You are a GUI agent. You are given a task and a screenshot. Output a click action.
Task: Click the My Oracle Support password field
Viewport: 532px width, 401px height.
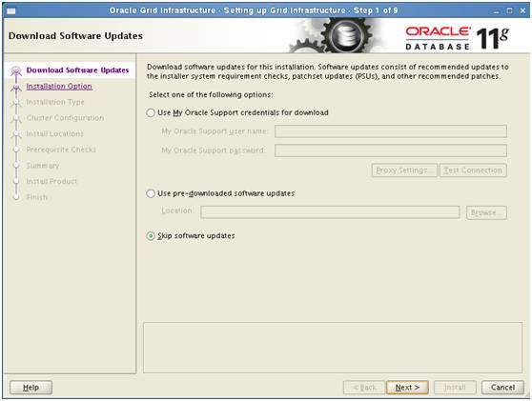(x=391, y=150)
